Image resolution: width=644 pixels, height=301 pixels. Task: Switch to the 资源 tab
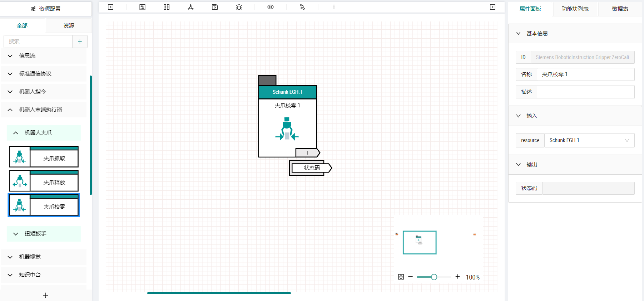[69, 26]
